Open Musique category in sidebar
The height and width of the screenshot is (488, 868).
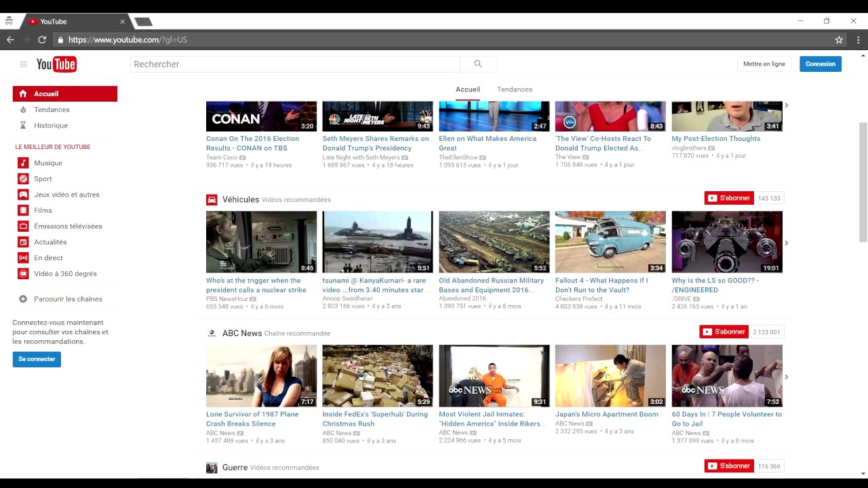pos(48,163)
